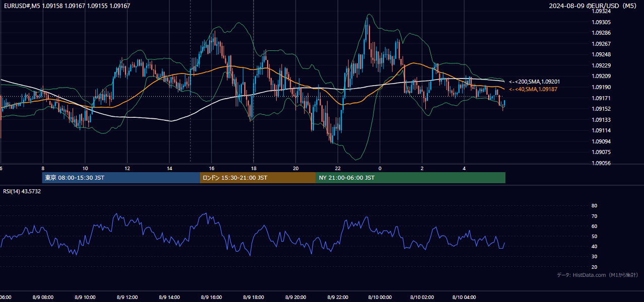Click hour label 0 below the price chart

click(380, 169)
